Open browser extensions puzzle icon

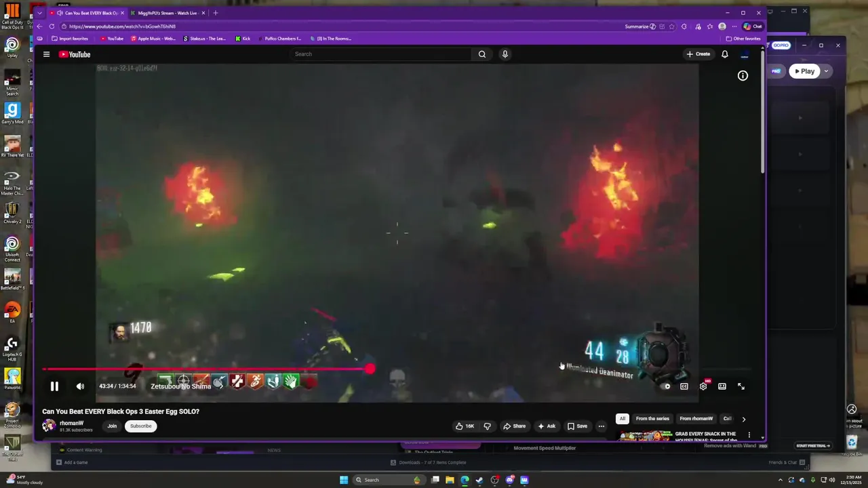click(x=684, y=26)
